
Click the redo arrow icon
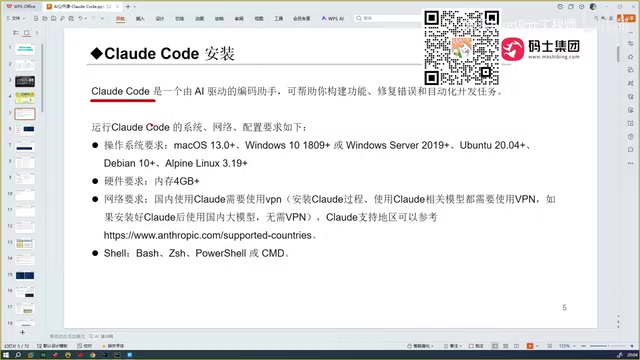pos(93,18)
